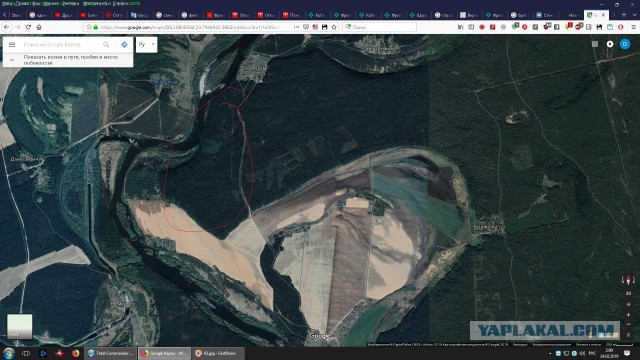Switch to the pink-icon 'Вирт' tab

(x=469, y=15)
